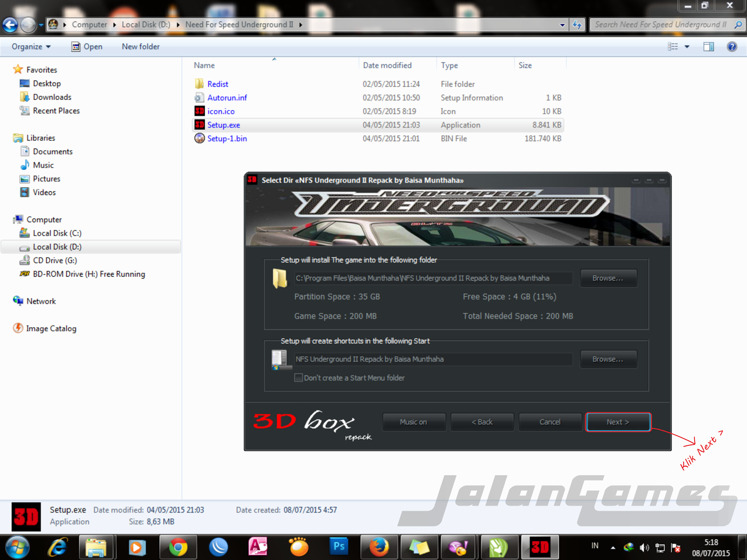The height and width of the screenshot is (560, 747).
Task: Open Pictures library
Action: point(46,179)
